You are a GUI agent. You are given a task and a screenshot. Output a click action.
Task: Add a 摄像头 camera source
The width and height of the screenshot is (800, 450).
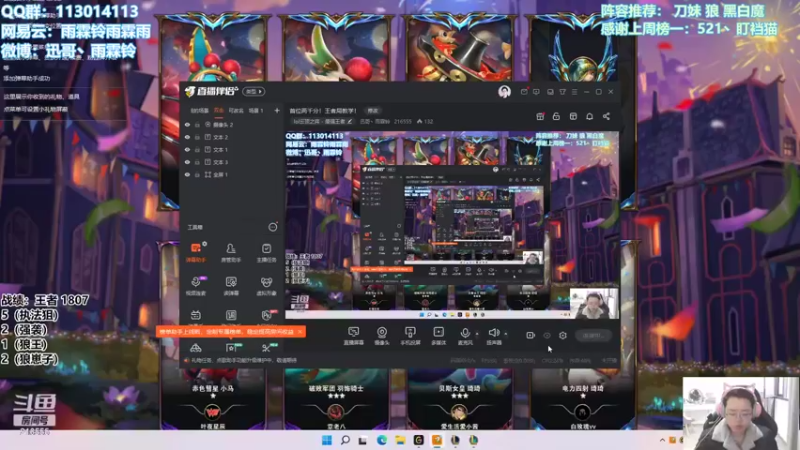tap(382, 336)
